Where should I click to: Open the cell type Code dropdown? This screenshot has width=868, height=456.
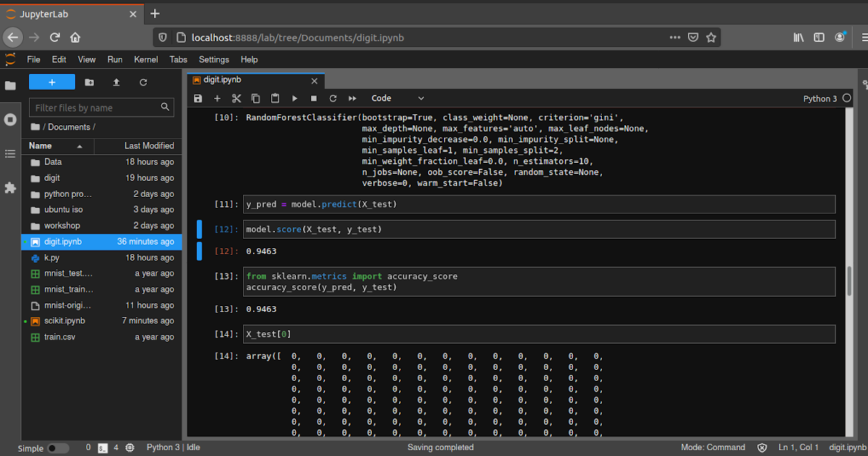point(397,98)
